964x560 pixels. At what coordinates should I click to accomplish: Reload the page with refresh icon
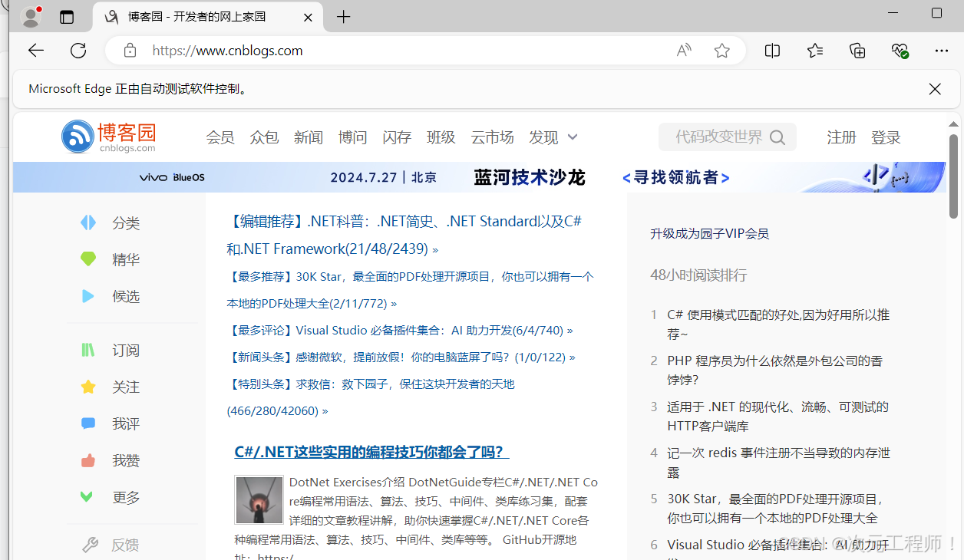[78, 51]
